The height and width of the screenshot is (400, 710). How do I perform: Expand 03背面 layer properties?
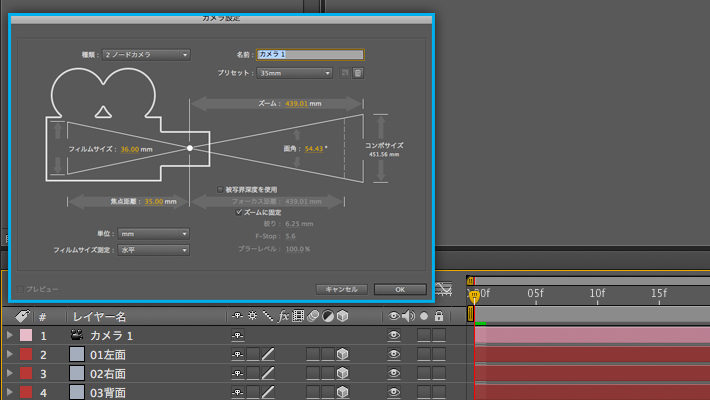10,392
